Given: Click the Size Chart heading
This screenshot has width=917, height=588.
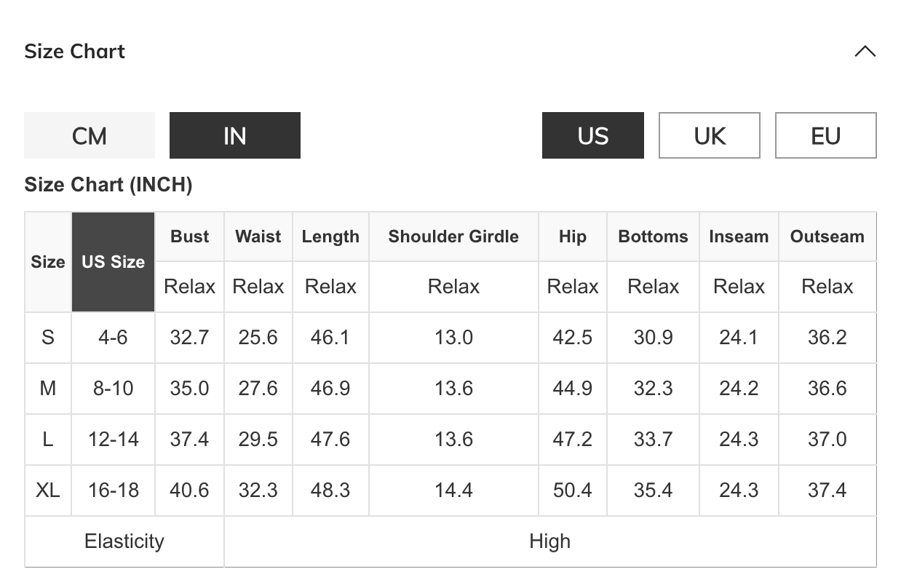Looking at the screenshot, I should [x=75, y=52].
